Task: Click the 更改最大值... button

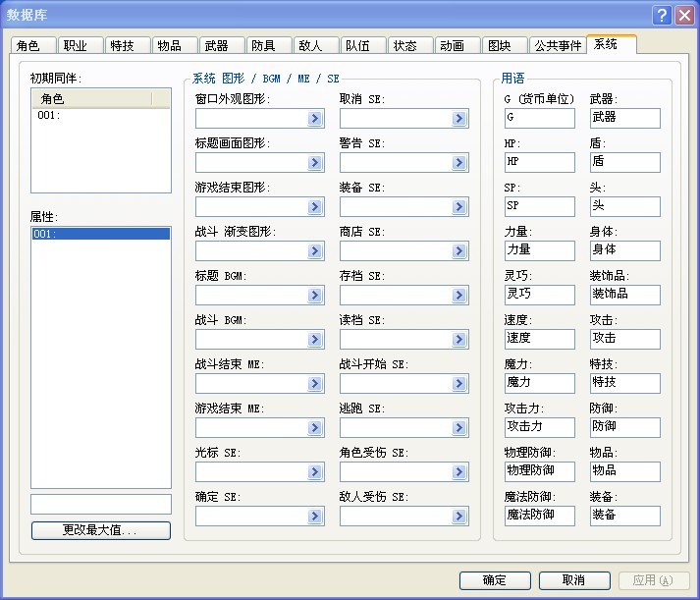Action: 101,530
